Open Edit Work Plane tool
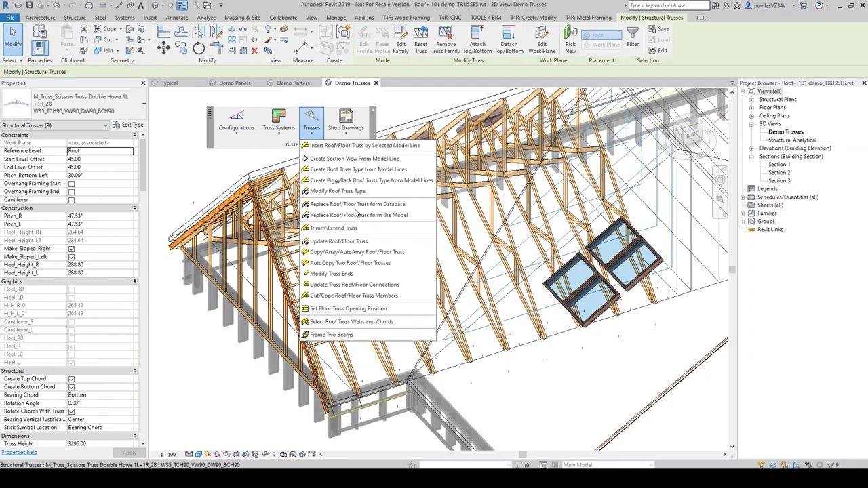This screenshot has width=868, height=488. [542, 40]
